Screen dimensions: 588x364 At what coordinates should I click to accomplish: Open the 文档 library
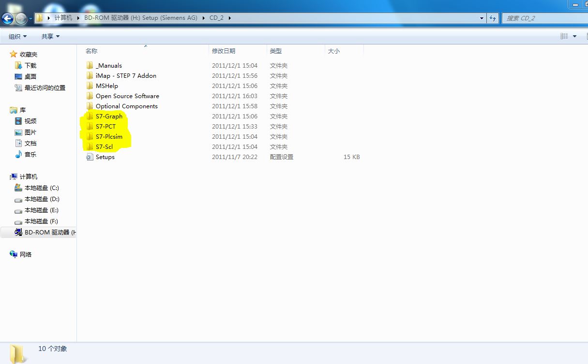tap(30, 143)
